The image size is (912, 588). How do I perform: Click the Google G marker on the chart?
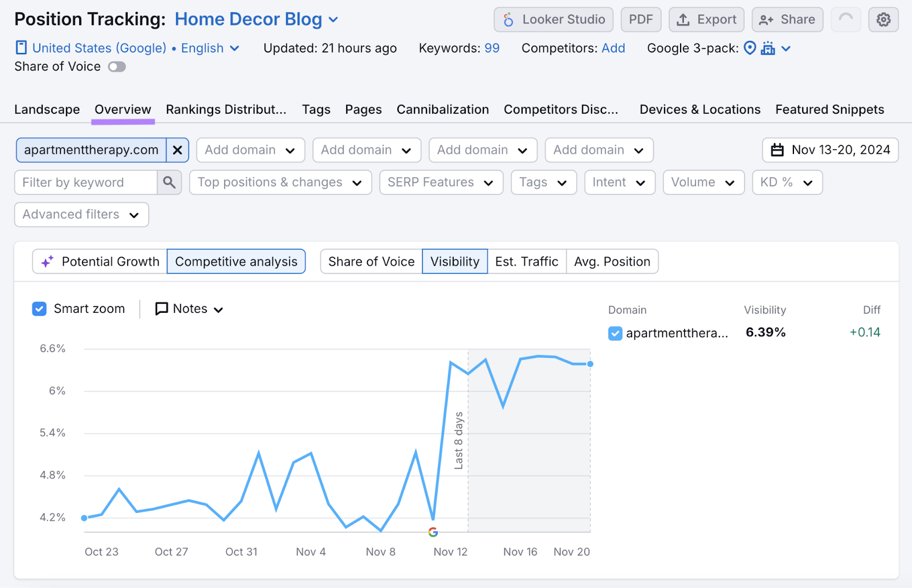point(433,532)
